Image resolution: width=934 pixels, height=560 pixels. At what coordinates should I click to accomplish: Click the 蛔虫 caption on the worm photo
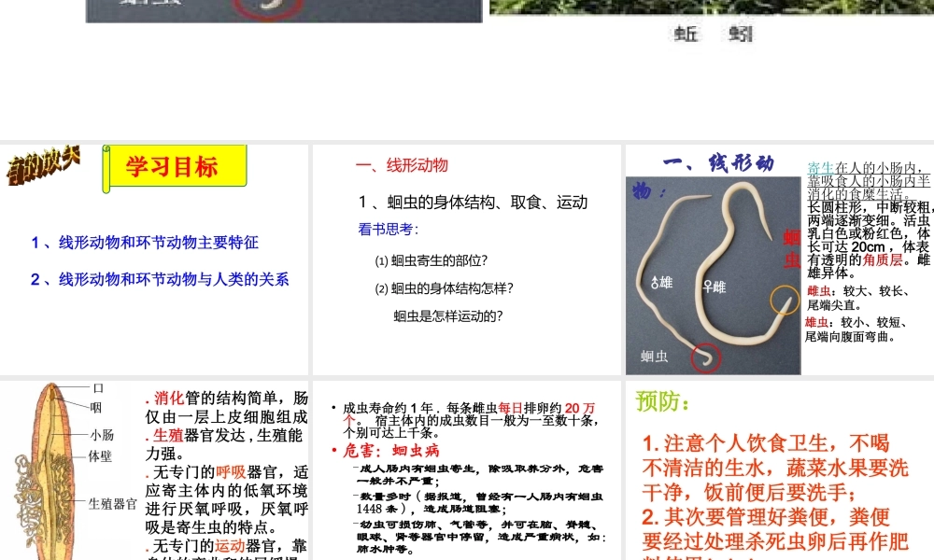[x=654, y=357]
